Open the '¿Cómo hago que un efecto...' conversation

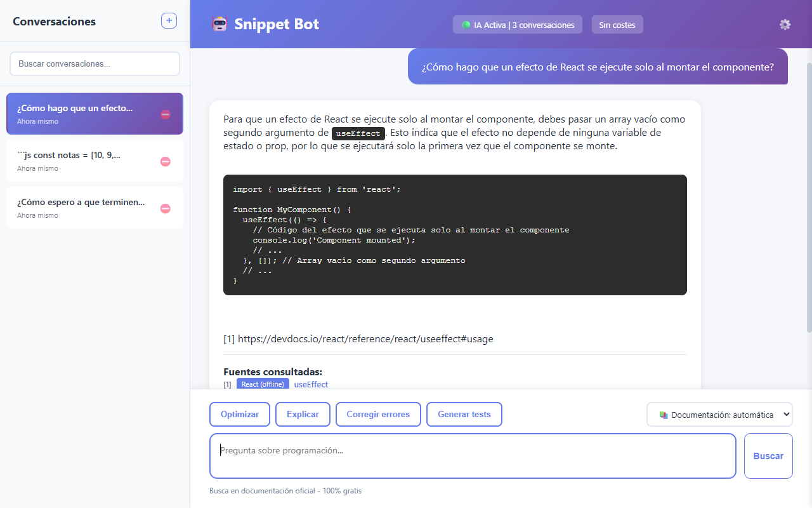coord(95,114)
